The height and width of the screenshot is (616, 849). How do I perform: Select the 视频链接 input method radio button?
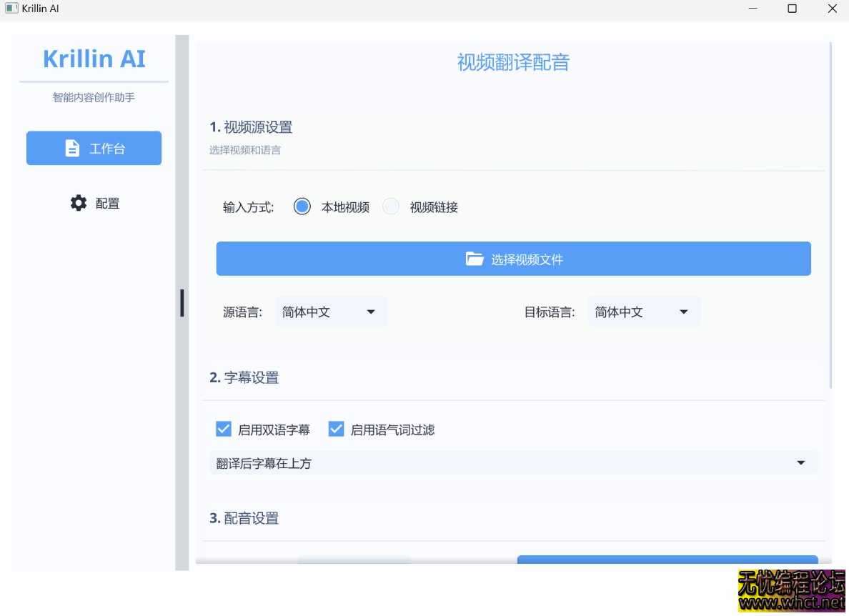pyautogui.click(x=391, y=206)
